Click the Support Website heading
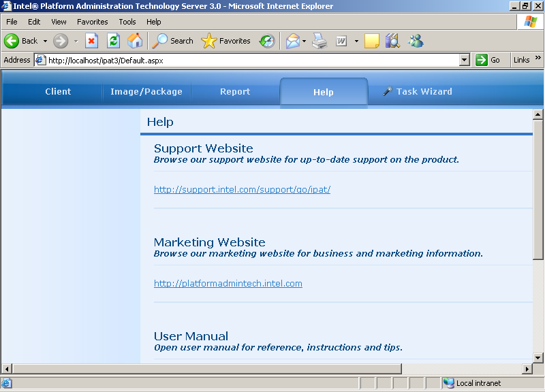 (203, 148)
